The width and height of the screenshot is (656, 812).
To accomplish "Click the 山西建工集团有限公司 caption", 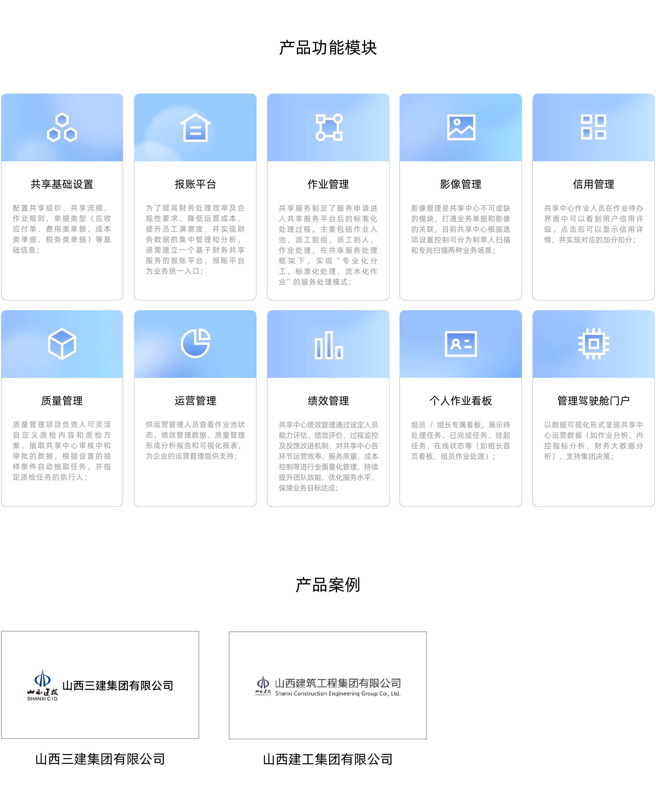I will (x=328, y=759).
